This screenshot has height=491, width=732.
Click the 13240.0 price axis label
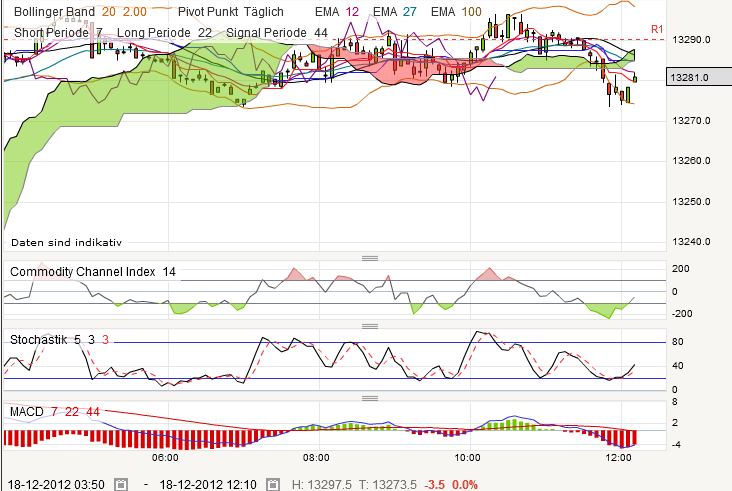(x=691, y=242)
